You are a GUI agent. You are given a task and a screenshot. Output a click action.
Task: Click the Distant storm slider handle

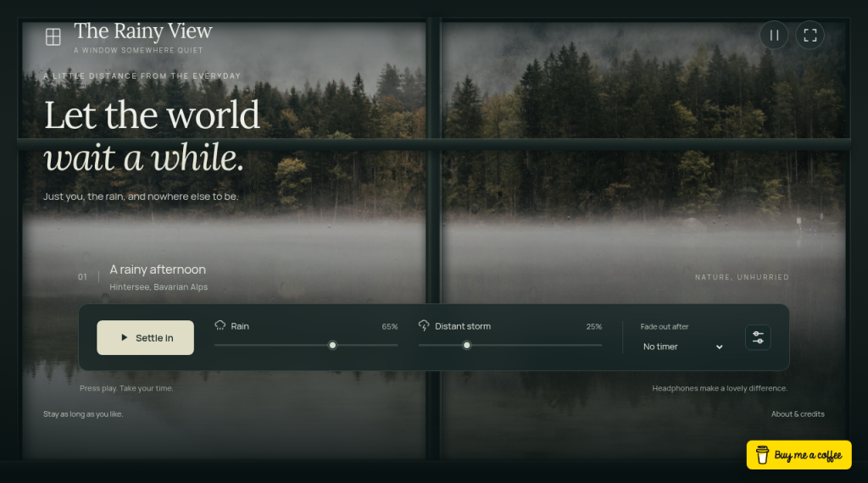point(467,345)
